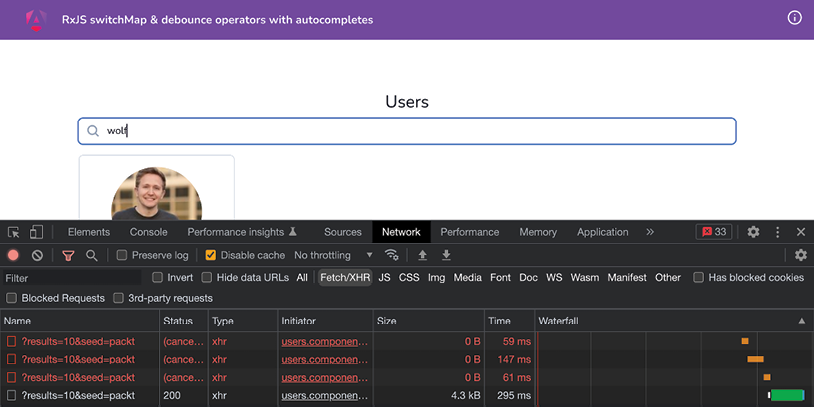
Task: Check Hide data URLs checkbox
Action: pyautogui.click(x=207, y=277)
